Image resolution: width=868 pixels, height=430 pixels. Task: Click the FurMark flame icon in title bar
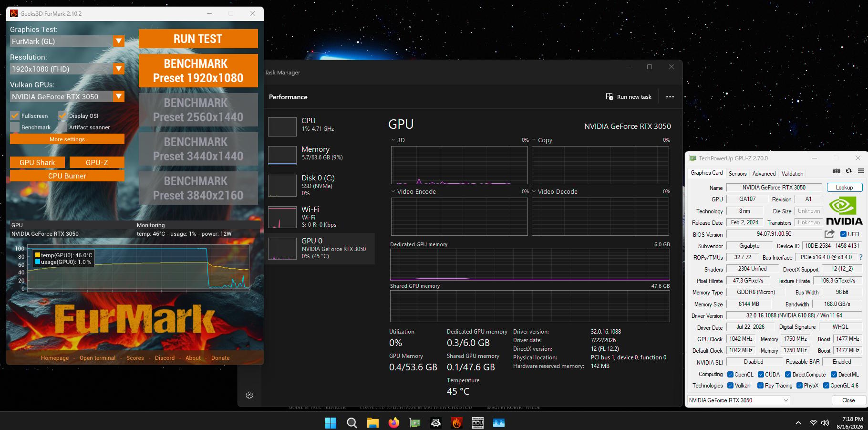pos(14,13)
